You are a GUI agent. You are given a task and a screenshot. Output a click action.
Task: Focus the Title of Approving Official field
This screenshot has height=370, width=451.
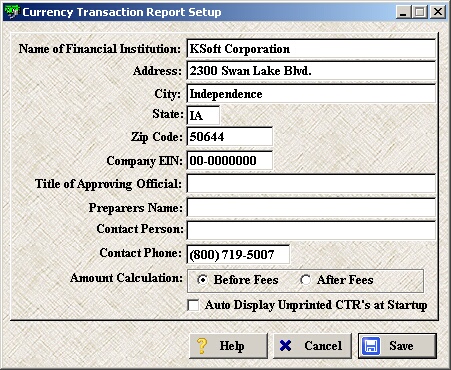(x=311, y=183)
